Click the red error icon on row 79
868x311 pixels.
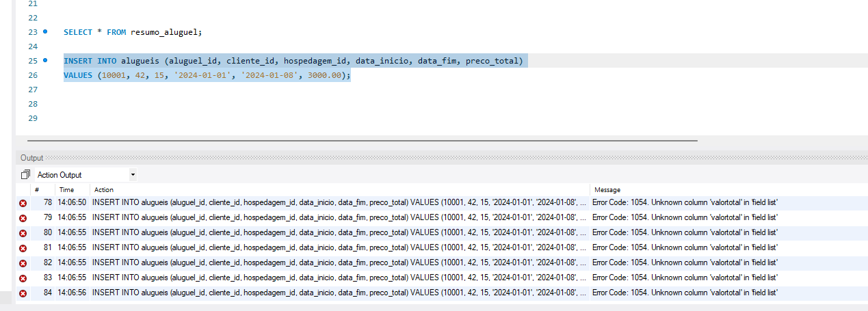[23, 218]
